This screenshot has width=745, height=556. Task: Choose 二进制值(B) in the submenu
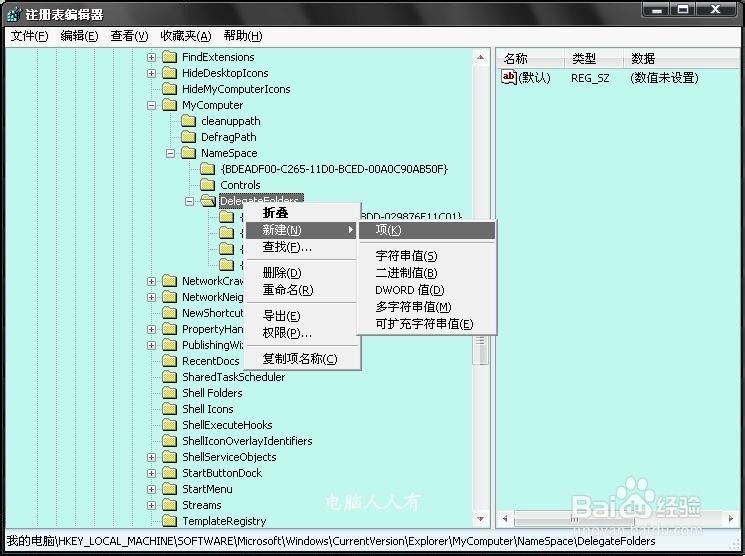pyautogui.click(x=427, y=273)
